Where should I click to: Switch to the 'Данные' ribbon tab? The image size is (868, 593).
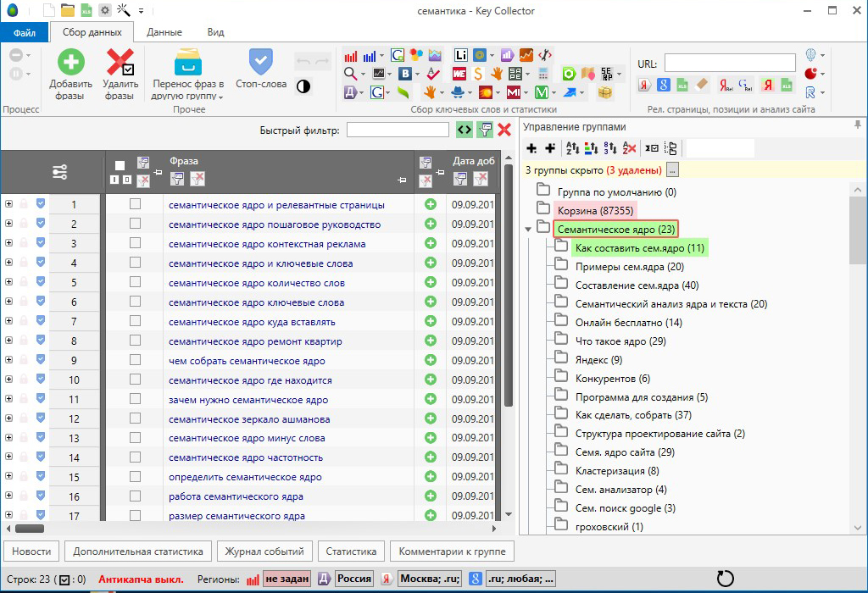coord(164,32)
